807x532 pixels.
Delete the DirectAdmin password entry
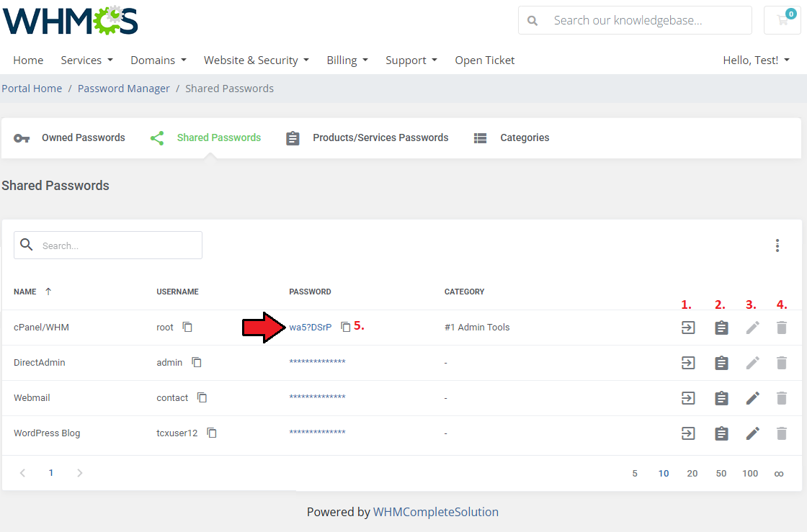point(782,363)
